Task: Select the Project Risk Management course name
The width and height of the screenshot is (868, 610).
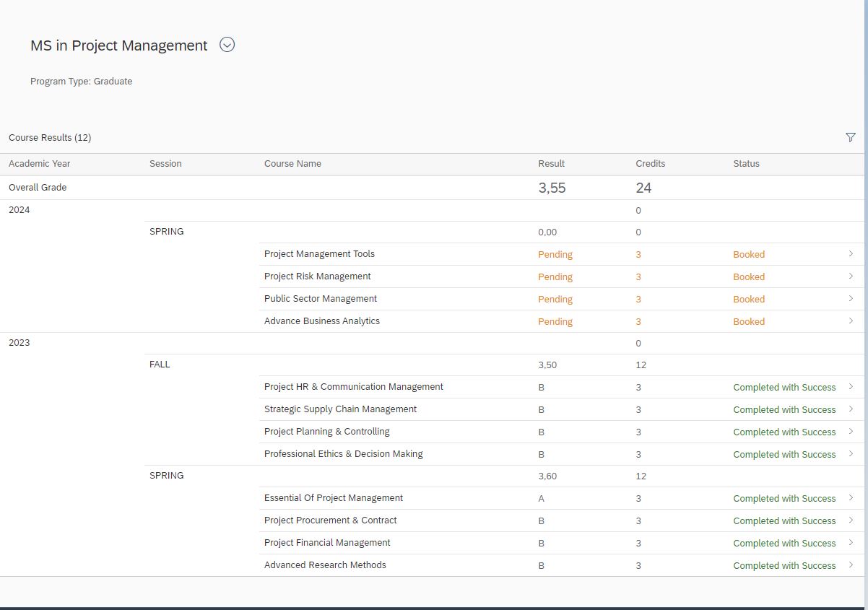Action: (317, 276)
